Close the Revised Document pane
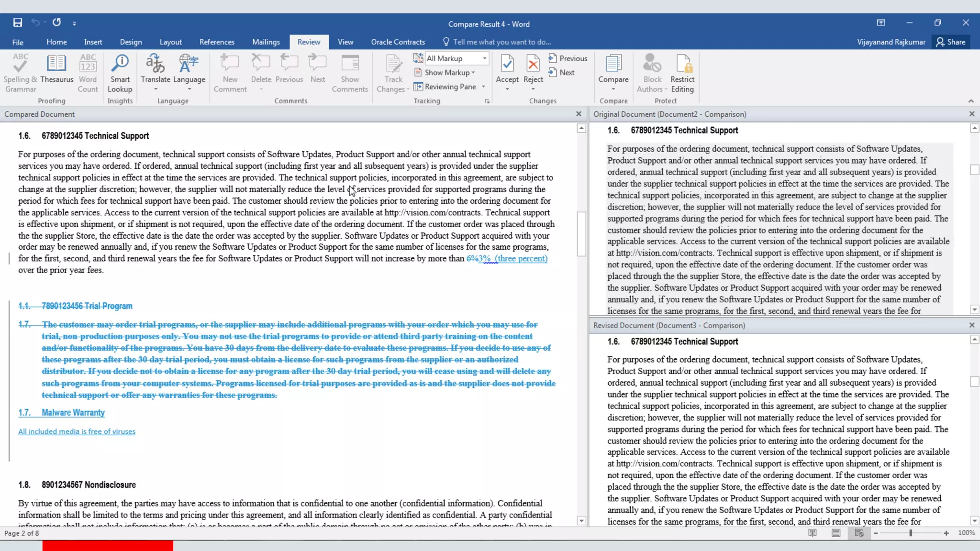Image resolution: width=980 pixels, height=551 pixels. point(972,325)
